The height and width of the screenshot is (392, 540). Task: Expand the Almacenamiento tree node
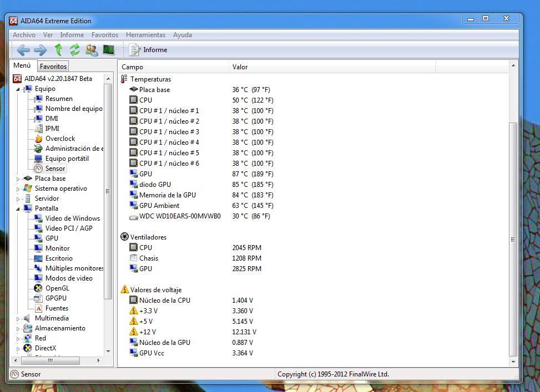[x=18, y=329]
